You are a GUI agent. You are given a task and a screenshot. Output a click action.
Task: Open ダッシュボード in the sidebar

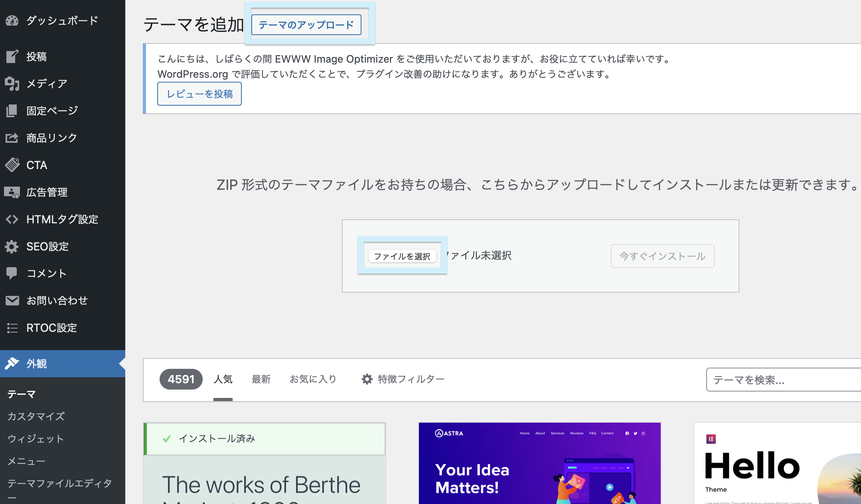(63, 20)
